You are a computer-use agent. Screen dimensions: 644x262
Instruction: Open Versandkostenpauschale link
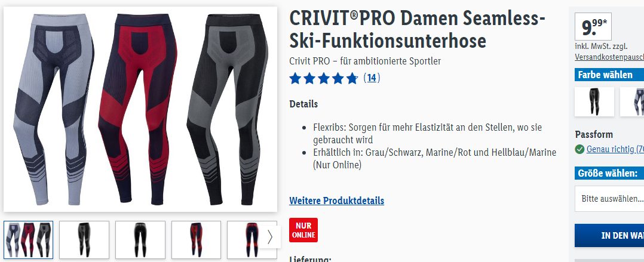click(x=609, y=57)
